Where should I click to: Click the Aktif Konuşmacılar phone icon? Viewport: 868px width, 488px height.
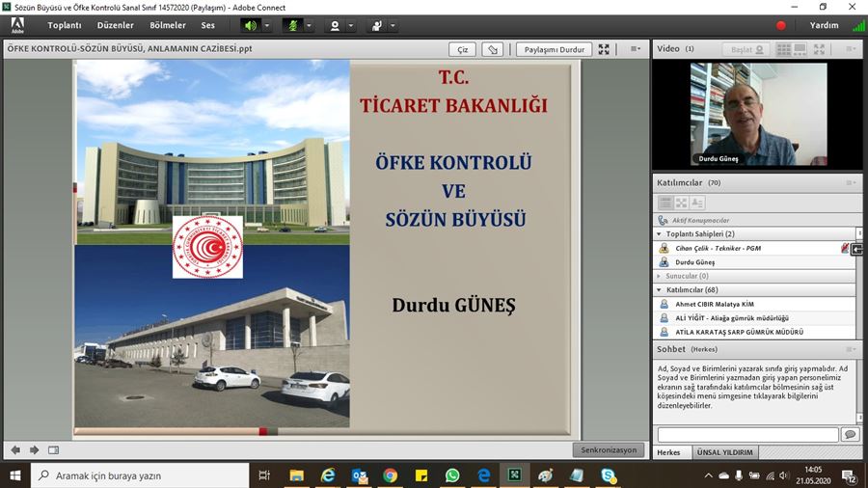pyautogui.click(x=663, y=220)
